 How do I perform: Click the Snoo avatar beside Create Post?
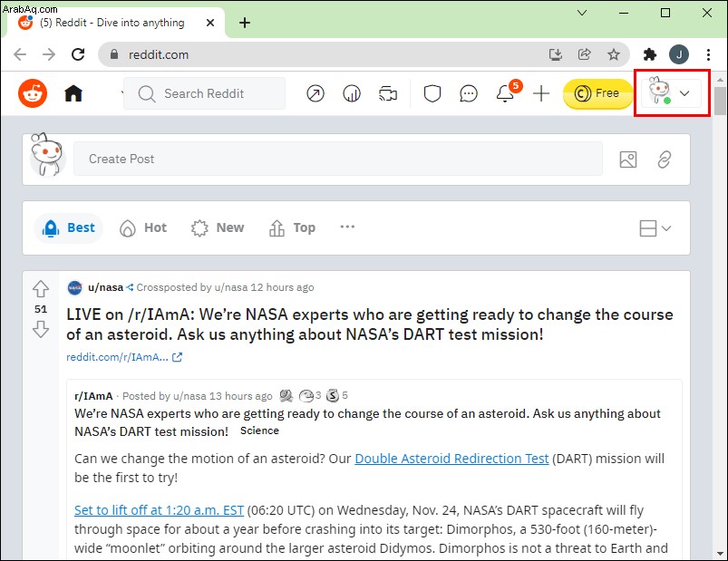pos(46,156)
